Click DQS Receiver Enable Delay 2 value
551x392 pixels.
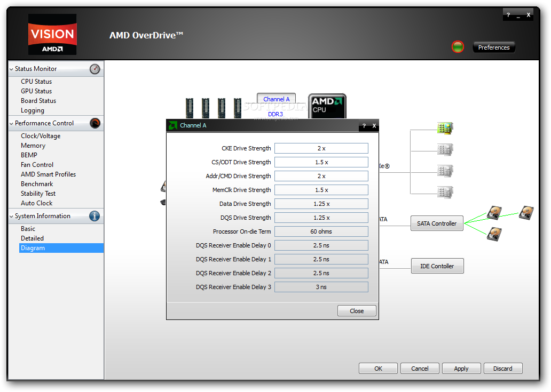coord(321,273)
